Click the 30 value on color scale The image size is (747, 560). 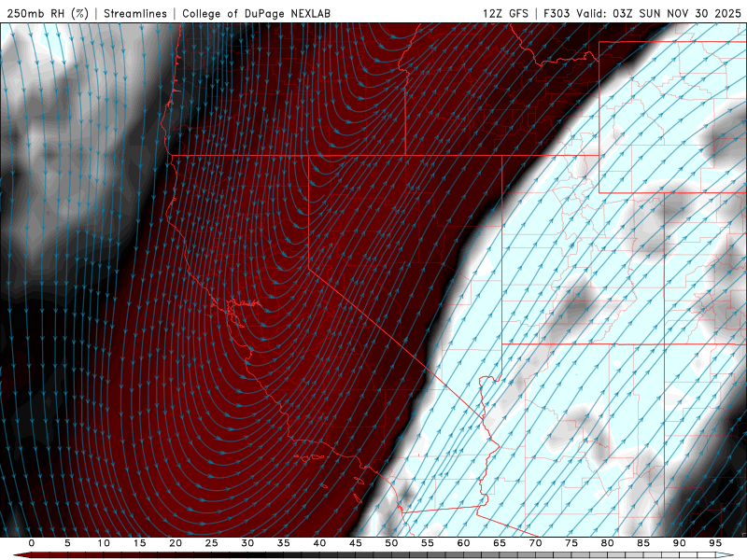247,543
